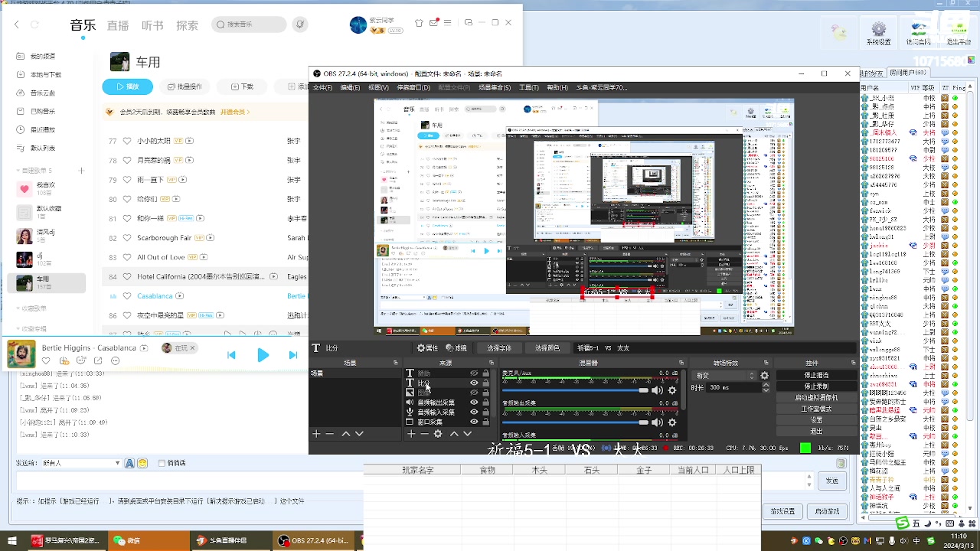Click 选择颜色 button
The image size is (980, 551).
pyautogui.click(x=547, y=348)
